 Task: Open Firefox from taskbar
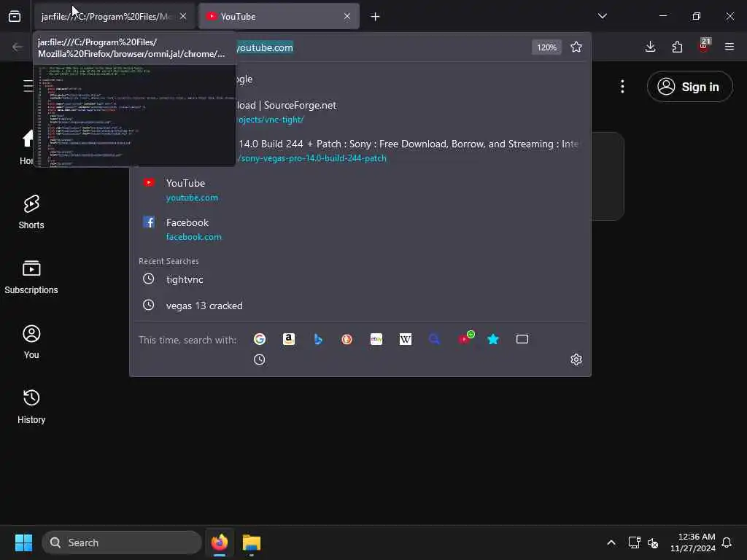220,542
